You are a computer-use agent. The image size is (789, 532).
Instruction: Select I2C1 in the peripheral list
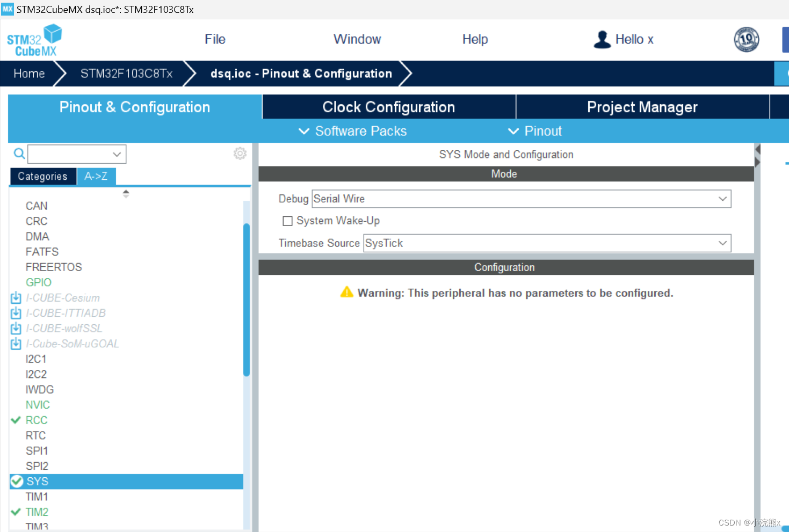36,359
